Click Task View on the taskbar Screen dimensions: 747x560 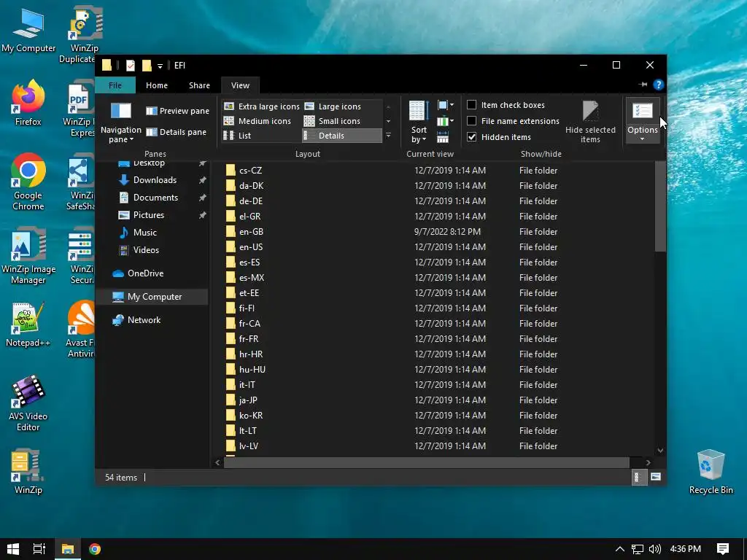[39, 549]
